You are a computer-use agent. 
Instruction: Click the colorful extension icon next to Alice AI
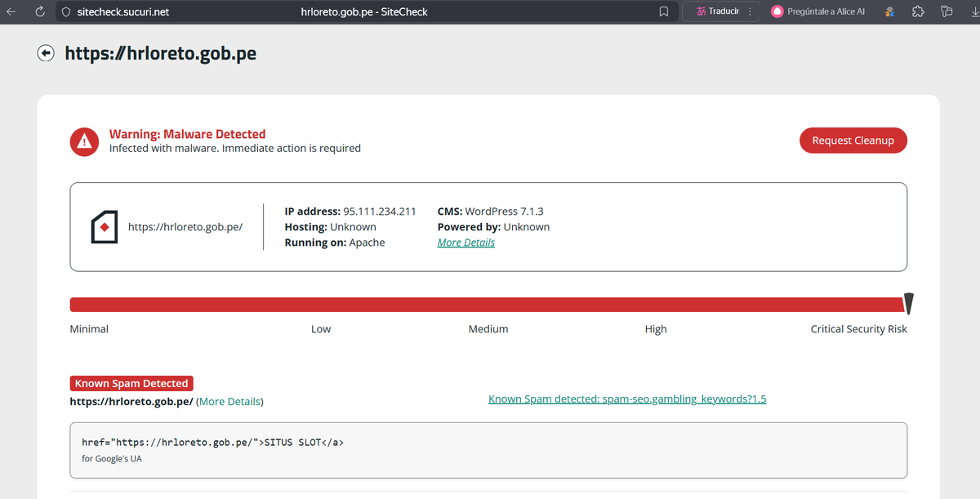click(x=889, y=12)
